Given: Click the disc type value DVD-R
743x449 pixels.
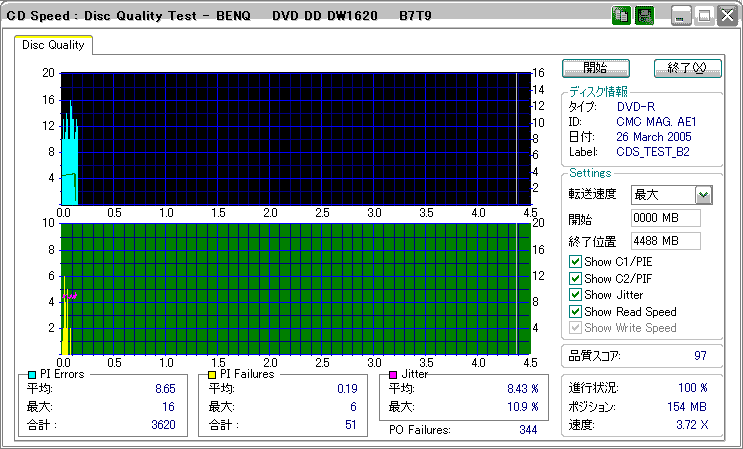Looking at the screenshot, I should click(636, 107).
